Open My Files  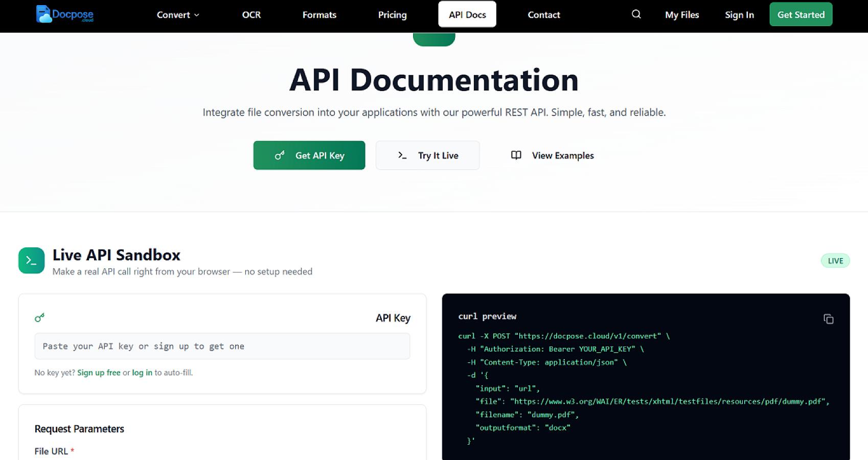pos(682,15)
